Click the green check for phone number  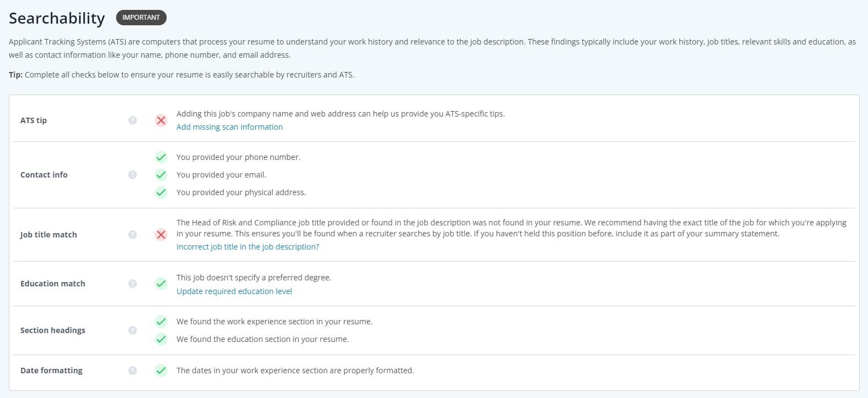(161, 157)
